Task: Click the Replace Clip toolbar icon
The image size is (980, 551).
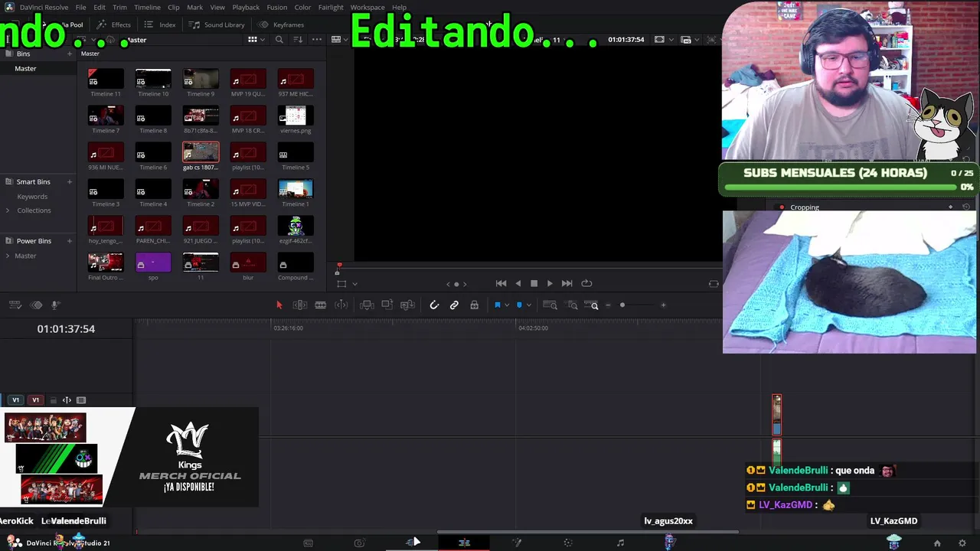Action: point(407,305)
